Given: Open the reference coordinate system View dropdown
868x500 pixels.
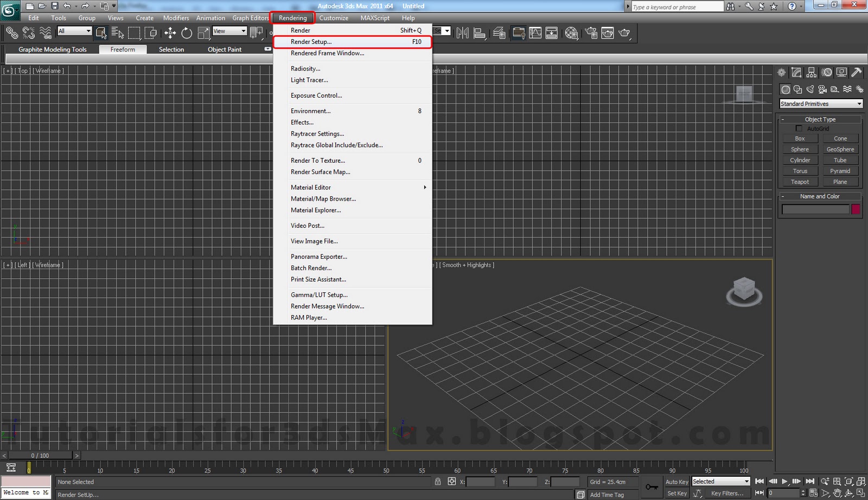Looking at the screenshot, I should pyautogui.click(x=229, y=31).
